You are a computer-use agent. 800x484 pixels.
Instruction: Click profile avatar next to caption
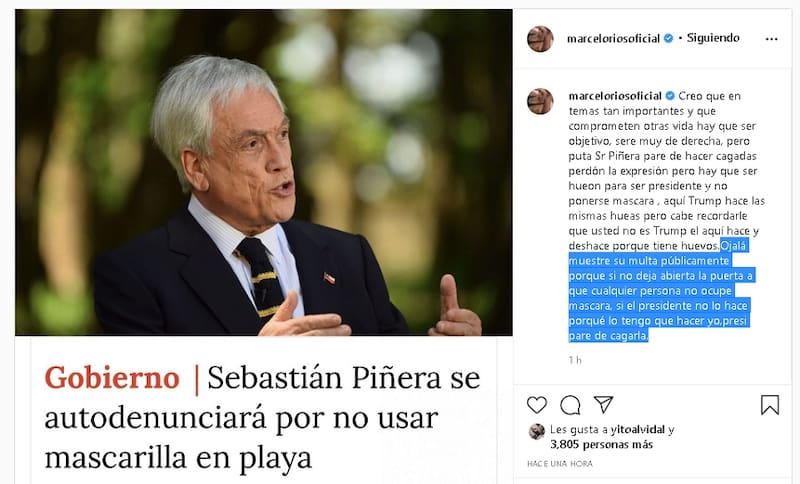tap(540, 101)
